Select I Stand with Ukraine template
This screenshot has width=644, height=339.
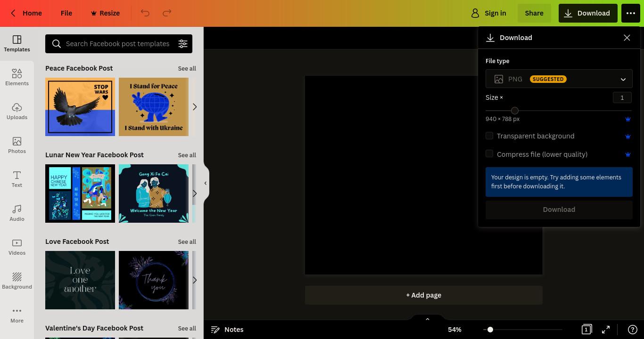point(154,107)
